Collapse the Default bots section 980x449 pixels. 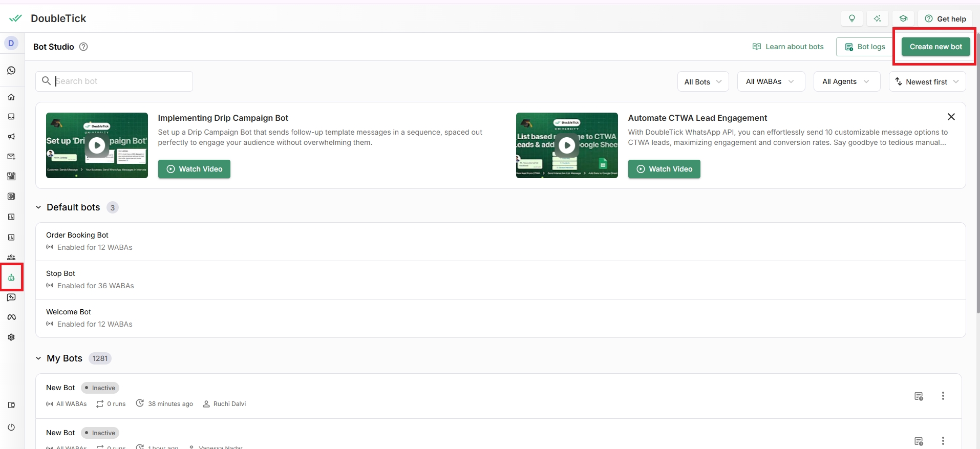pyautogui.click(x=38, y=207)
